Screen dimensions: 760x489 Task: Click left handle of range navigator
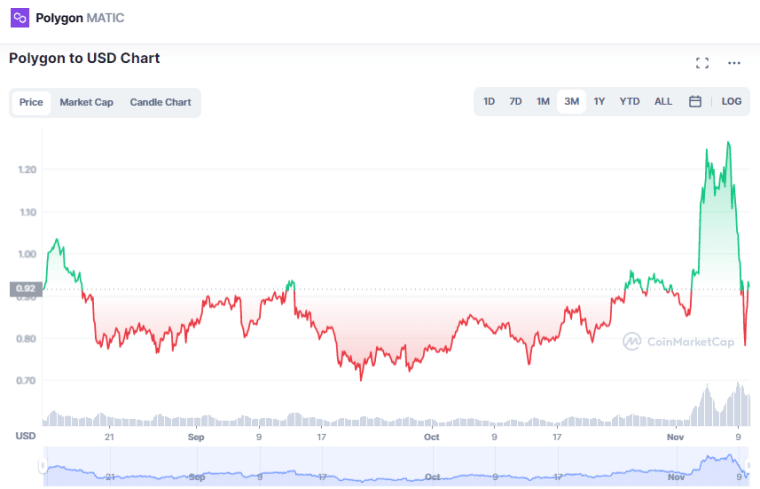coord(43,466)
